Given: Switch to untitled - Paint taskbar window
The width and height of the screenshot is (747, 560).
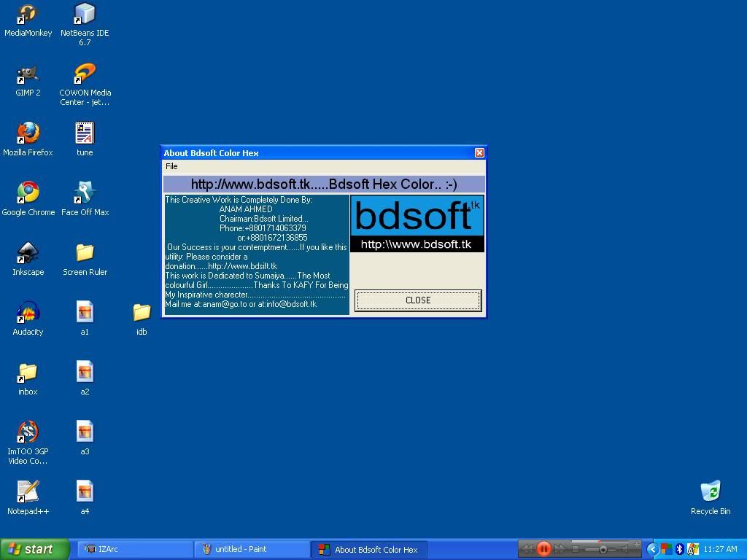Looking at the screenshot, I should [x=252, y=549].
